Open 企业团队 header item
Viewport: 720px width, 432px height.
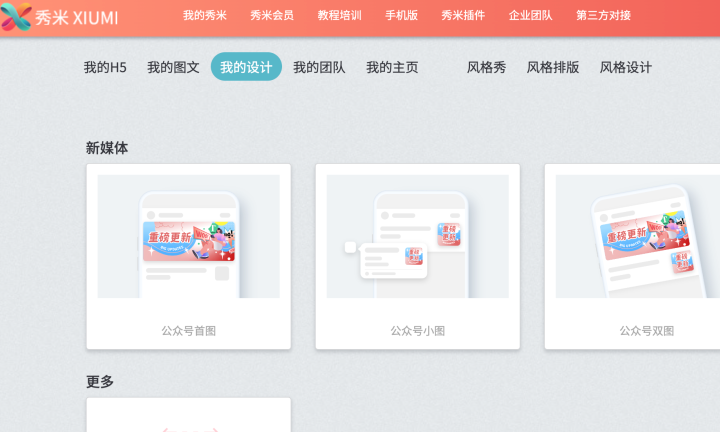530,16
